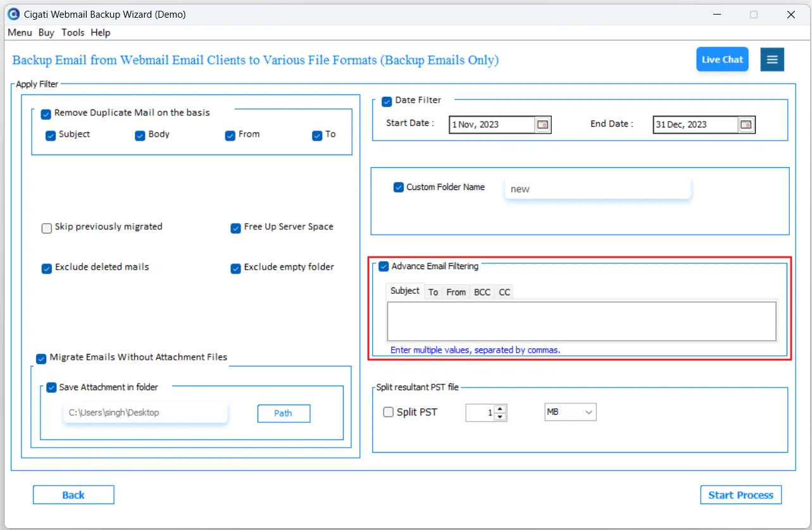This screenshot has width=812, height=530.
Task: Toggle Remove Duplicate Mail checkbox
Action: tap(46, 115)
